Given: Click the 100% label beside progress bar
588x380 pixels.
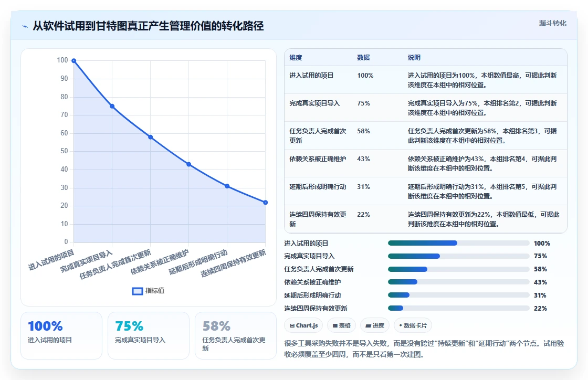Looking at the screenshot, I should (x=542, y=243).
